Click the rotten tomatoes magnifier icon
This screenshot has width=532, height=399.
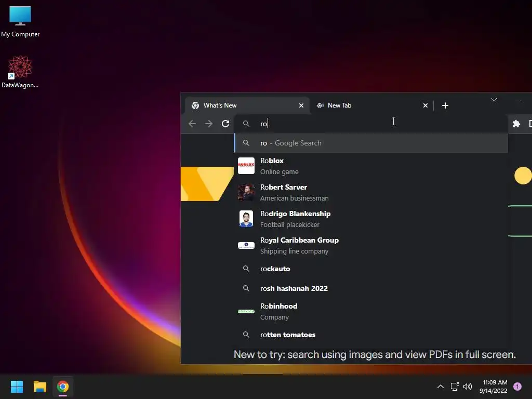[246, 335]
